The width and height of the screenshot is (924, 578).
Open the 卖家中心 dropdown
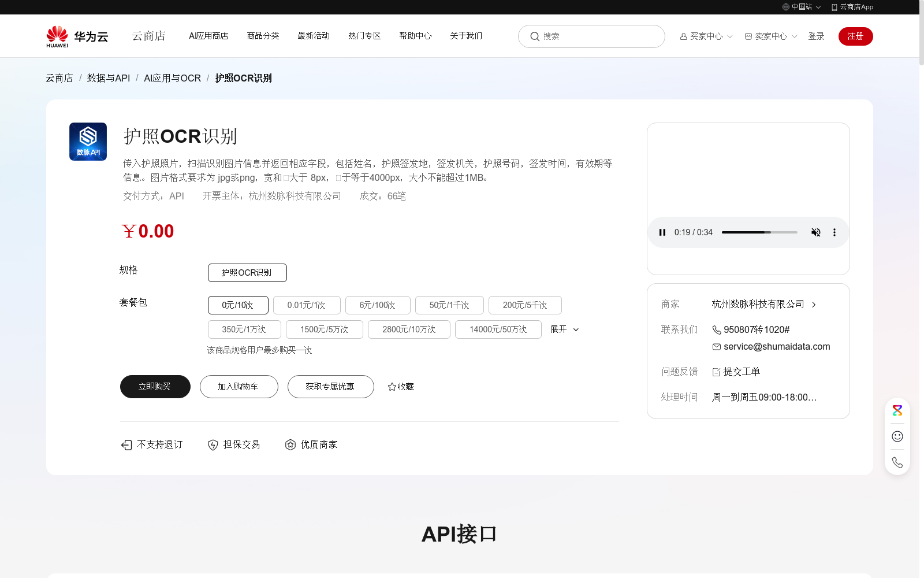click(771, 36)
